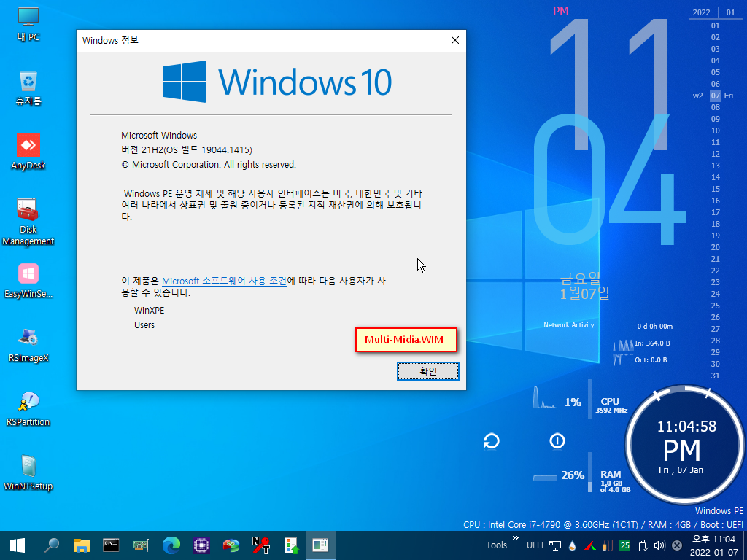Click the gray X circle tray icon
The width and height of the screenshot is (747, 560).
pyautogui.click(x=676, y=545)
